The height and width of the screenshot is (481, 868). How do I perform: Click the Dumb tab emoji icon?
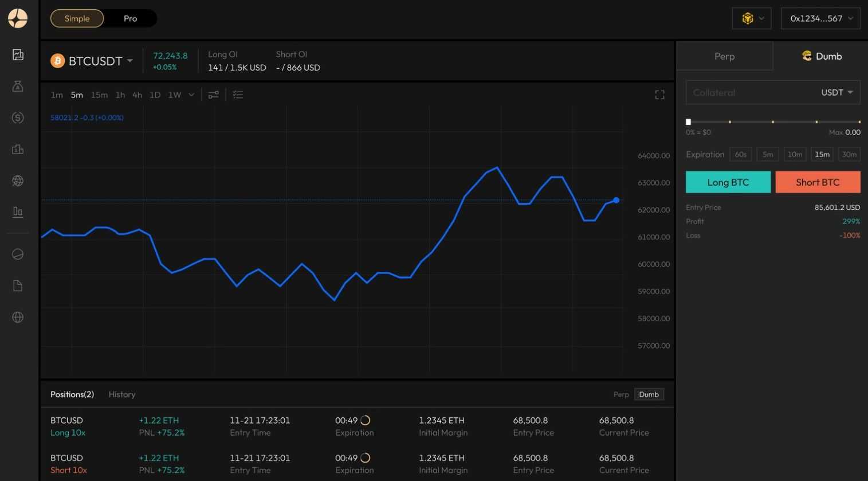[807, 56]
